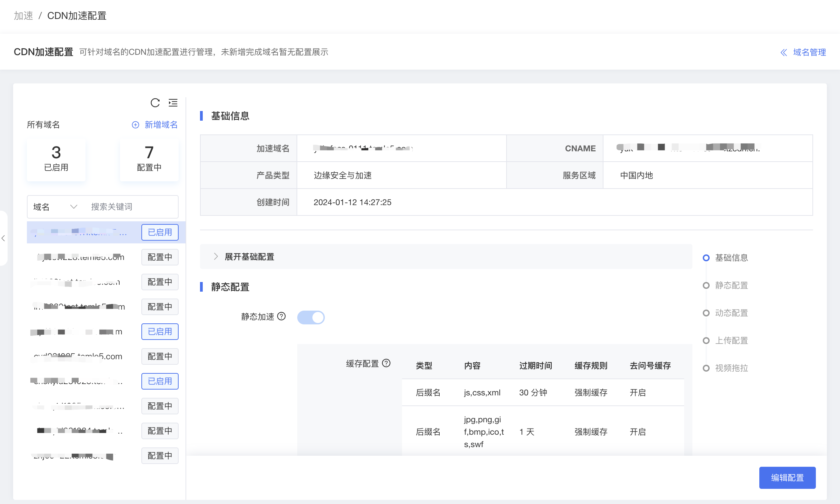Select the highlighted first domain row
The width and height of the screenshot is (840, 504).
tap(106, 232)
